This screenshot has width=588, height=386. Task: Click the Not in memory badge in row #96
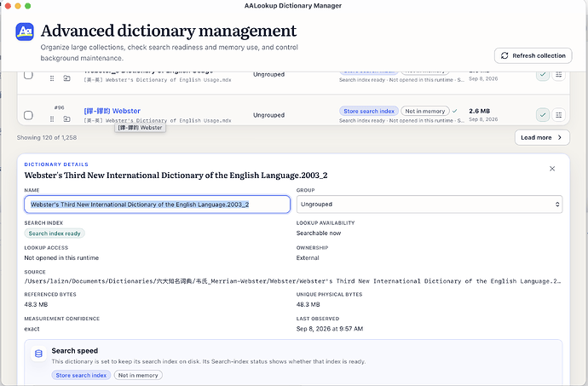[425, 111]
